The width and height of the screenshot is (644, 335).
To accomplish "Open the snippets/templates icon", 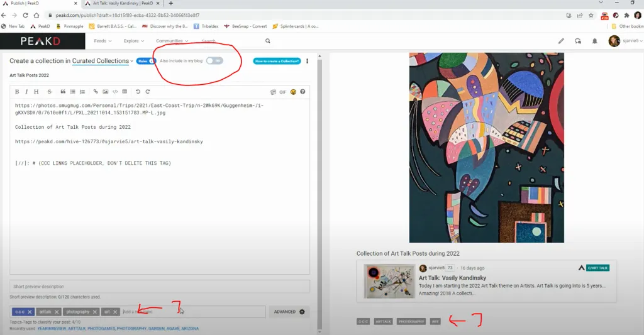I will coord(273,92).
